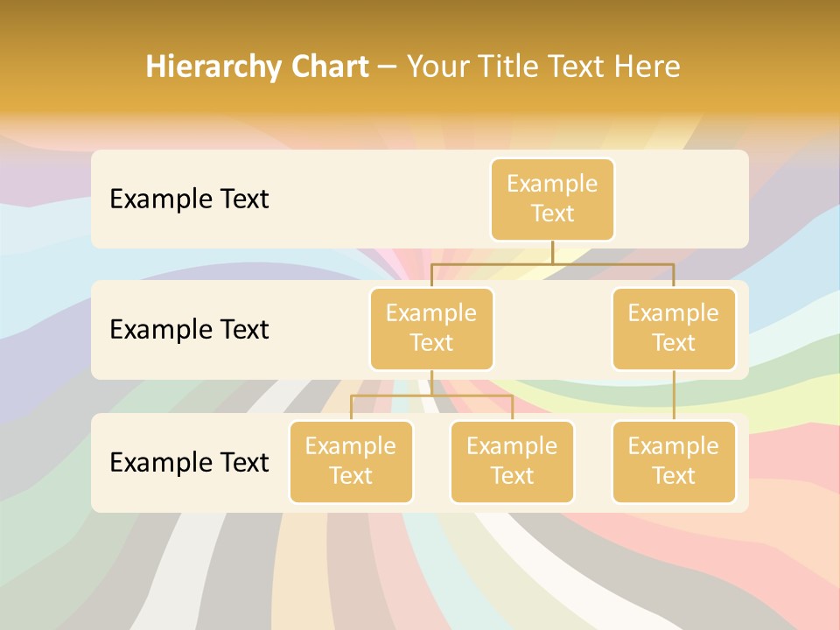Click the third row's Example Text label
Screen dimensions: 840x630
coord(189,462)
